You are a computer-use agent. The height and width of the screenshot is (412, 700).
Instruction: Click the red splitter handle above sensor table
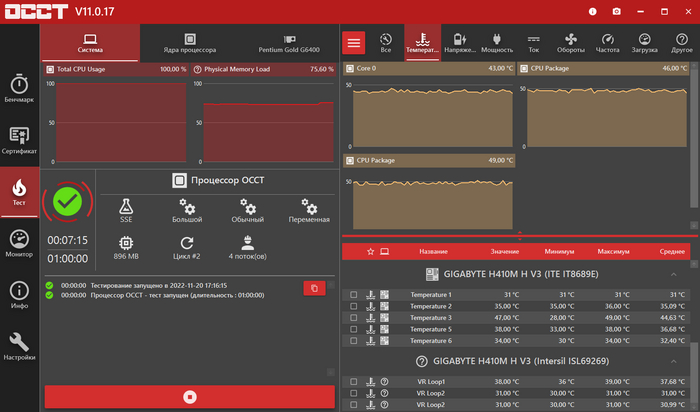(515, 238)
